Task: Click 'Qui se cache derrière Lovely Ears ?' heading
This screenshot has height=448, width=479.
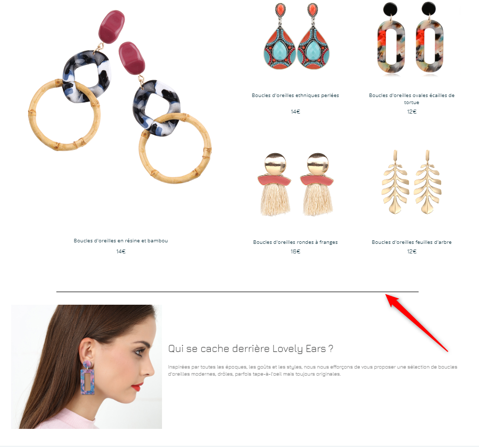Action: tap(251, 348)
